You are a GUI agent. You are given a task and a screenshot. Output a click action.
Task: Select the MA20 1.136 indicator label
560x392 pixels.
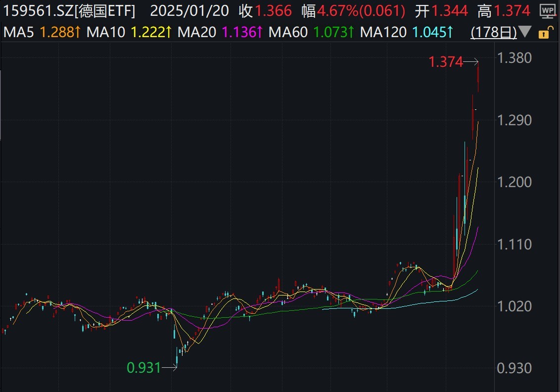(x=220, y=33)
